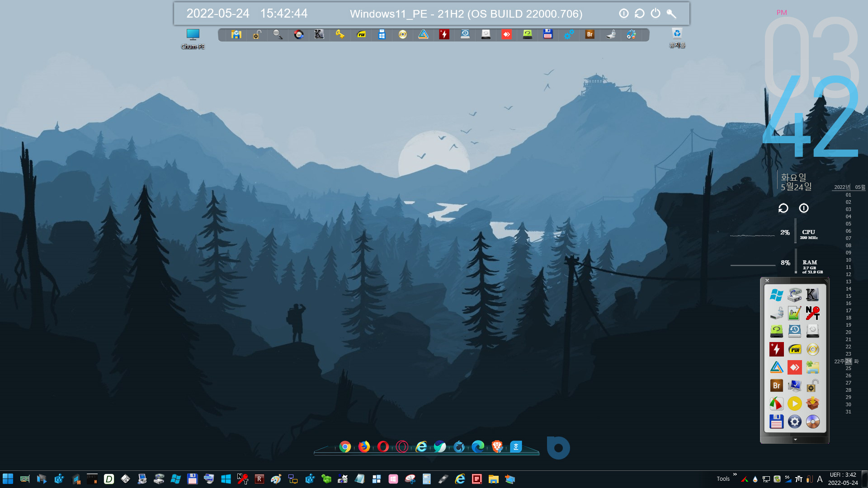Launch Brave browser from the dock
Image resolution: width=868 pixels, height=488 pixels.
coord(497,447)
